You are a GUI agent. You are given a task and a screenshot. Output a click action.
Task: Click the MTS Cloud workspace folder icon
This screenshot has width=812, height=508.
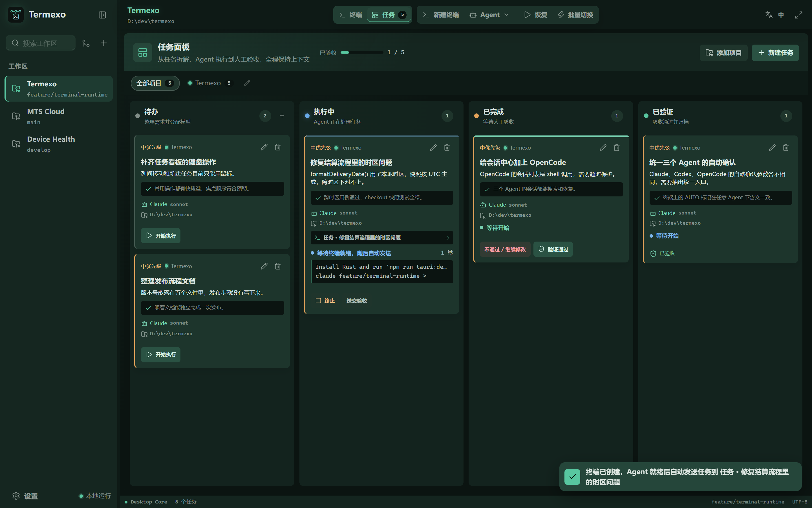(16, 116)
